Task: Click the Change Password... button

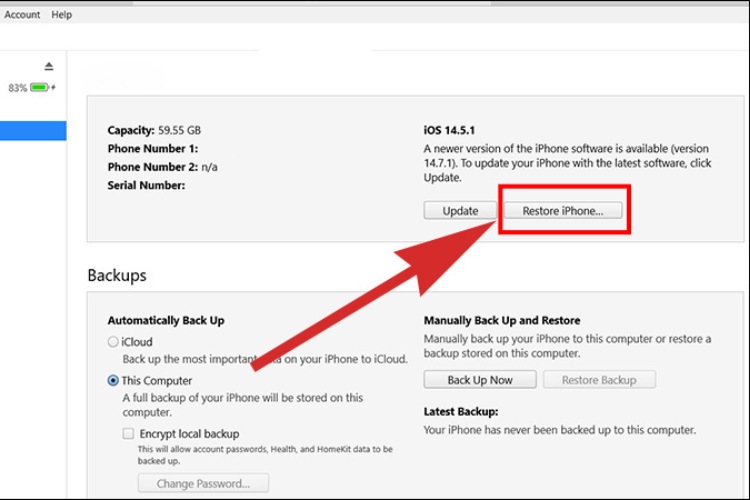Action: pos(203,484)
